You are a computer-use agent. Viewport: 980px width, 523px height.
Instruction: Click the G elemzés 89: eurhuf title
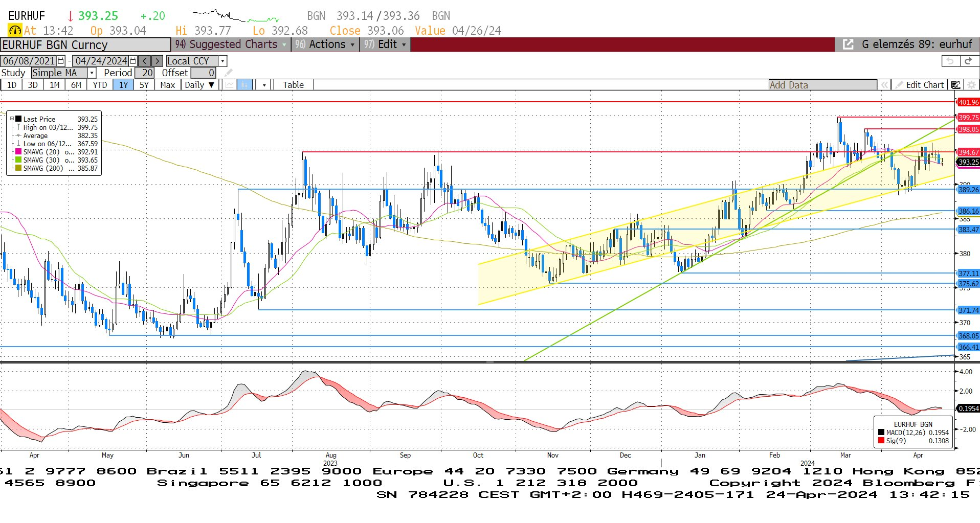click(x=917, y=44)
